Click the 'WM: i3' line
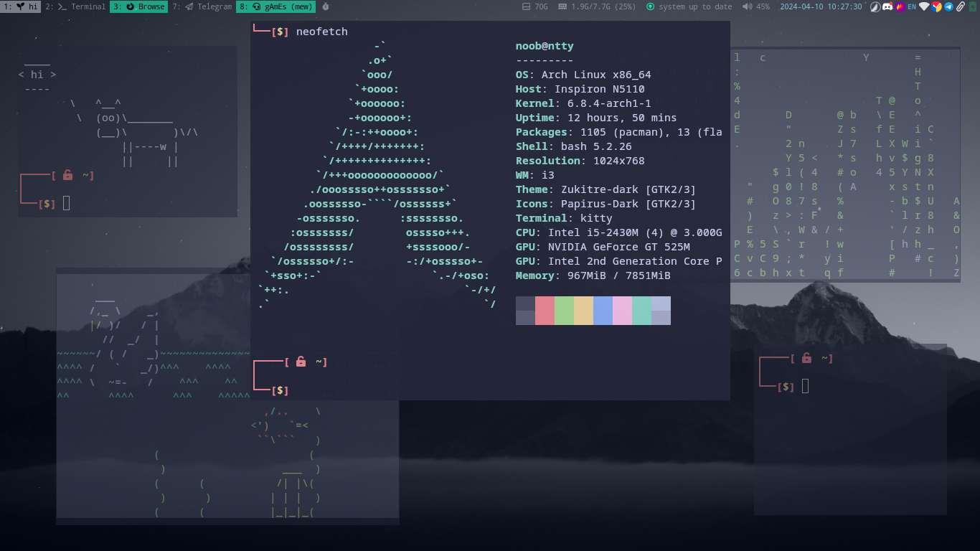The image size is (980, 551). 534,175
